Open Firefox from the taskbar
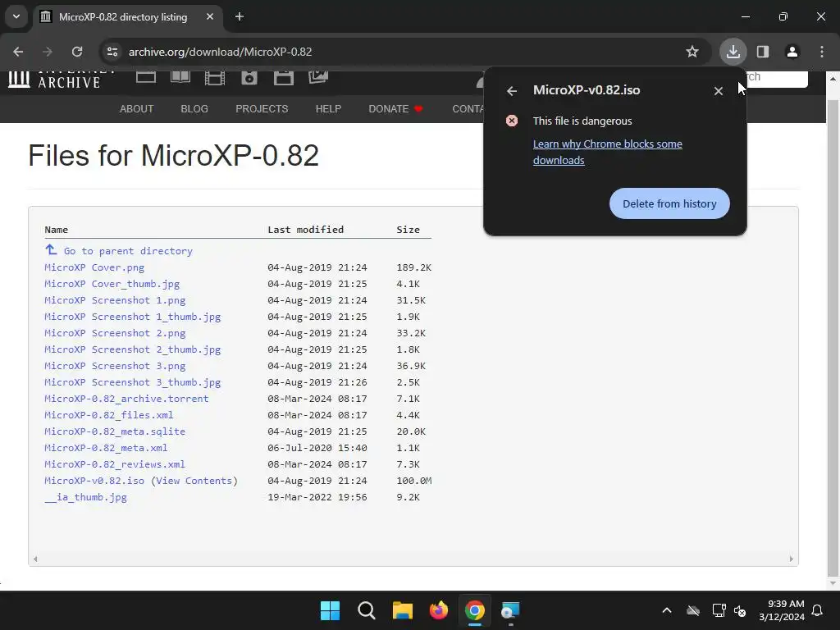The width and height of the screenshot is (840, 630). (439, 610)
